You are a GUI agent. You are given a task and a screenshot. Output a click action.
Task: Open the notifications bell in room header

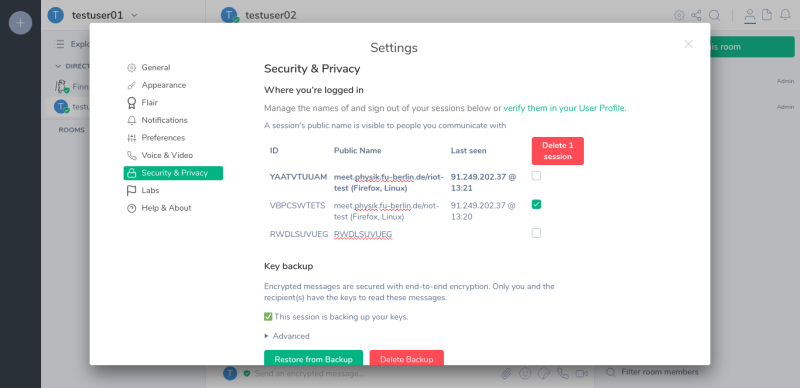pyautogui.click(x=785, y=15)
